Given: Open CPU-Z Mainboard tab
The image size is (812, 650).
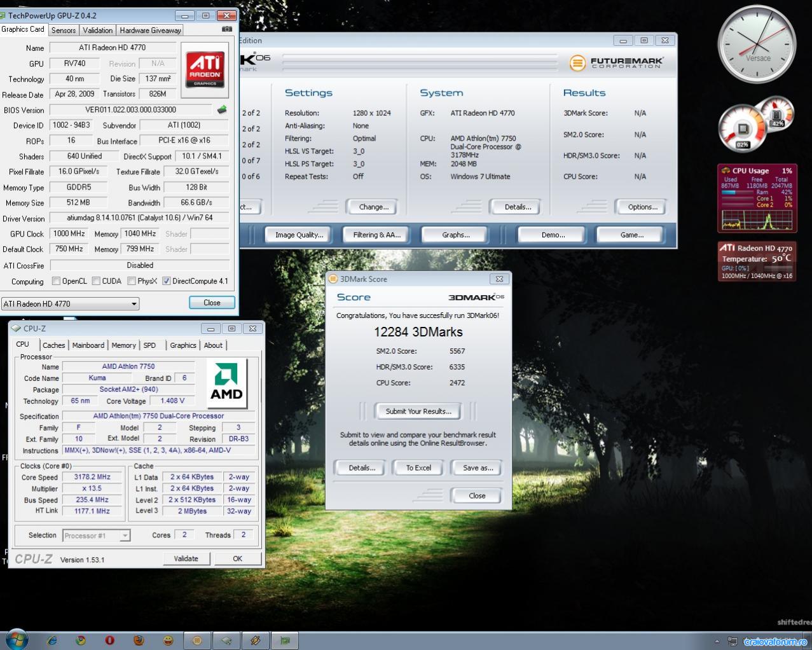Looking at the screenshot, I should tap(88, 345).
